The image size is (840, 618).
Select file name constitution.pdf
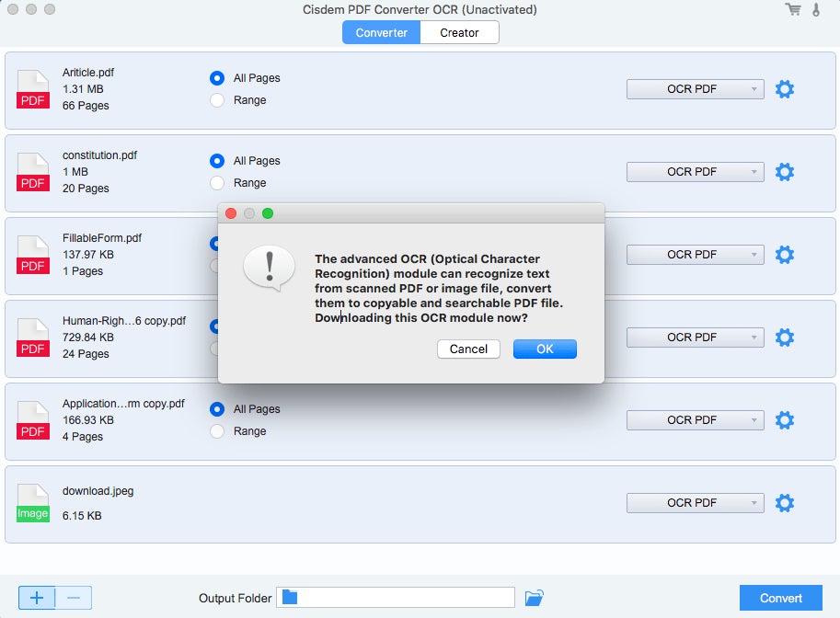[99, 155]
